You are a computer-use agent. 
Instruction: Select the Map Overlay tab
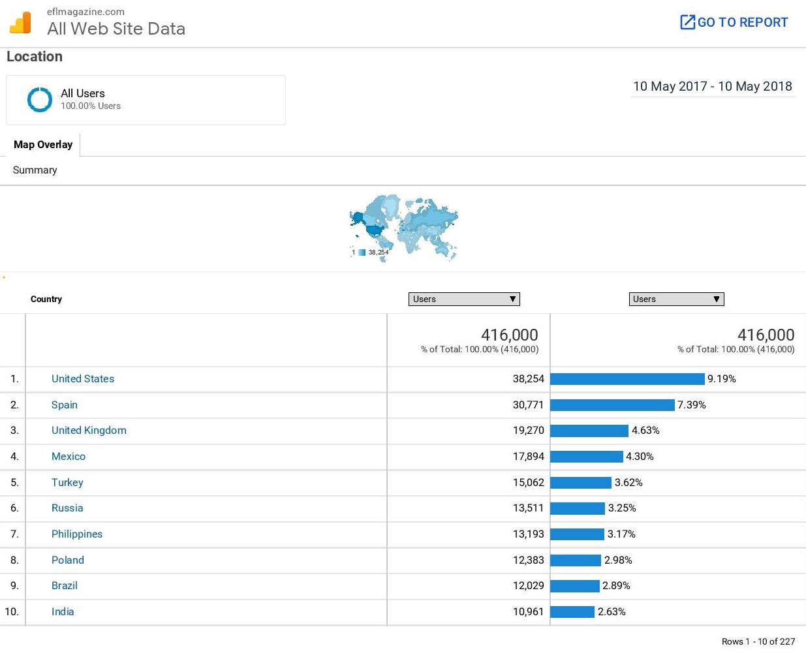[43, 144]
